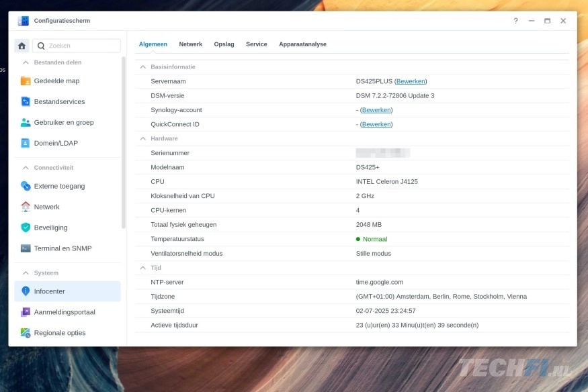The image size is (588, 392).
Task: Open Bestandservices settings
Action: (67, 101)
